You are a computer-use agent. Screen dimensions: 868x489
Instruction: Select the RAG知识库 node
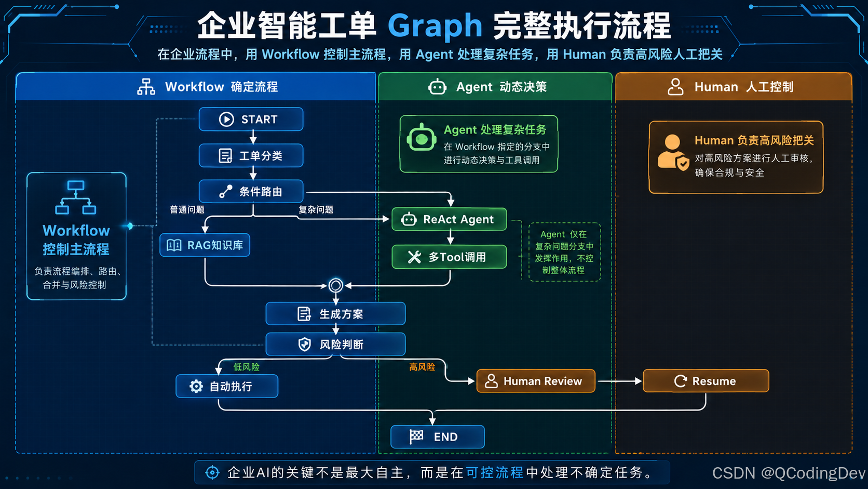pos(205,245)
